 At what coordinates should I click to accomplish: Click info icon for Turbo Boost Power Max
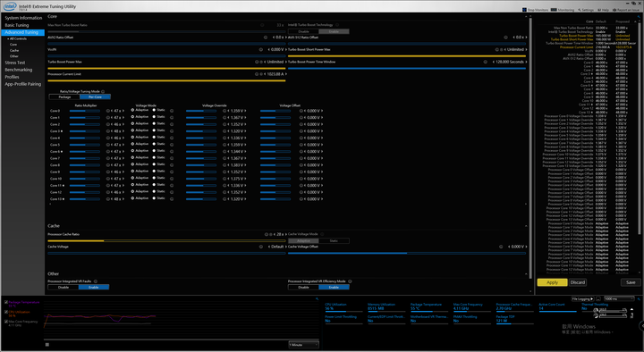click(x=257, y=62)
